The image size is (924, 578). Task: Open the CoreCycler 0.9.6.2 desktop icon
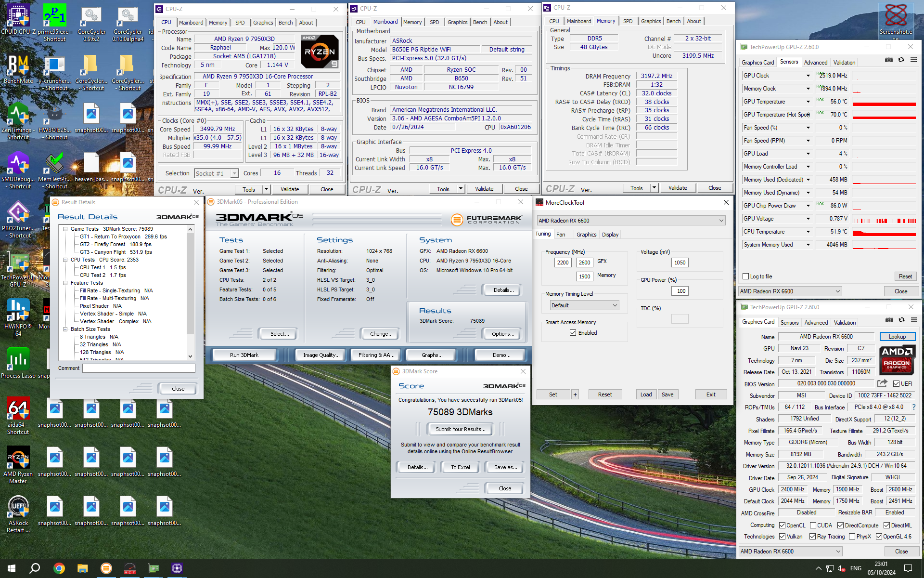tap(91, 22)
